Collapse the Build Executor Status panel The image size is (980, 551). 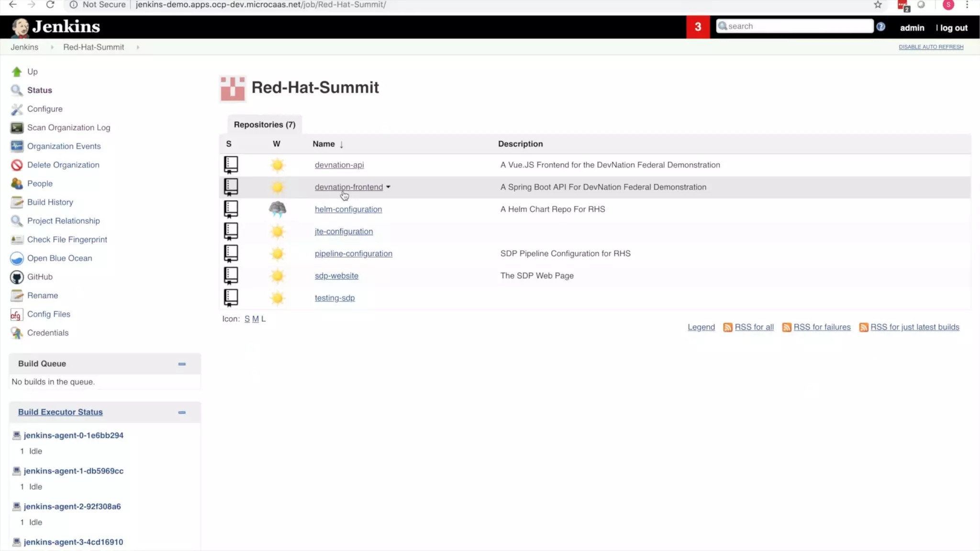click(182, 412)
